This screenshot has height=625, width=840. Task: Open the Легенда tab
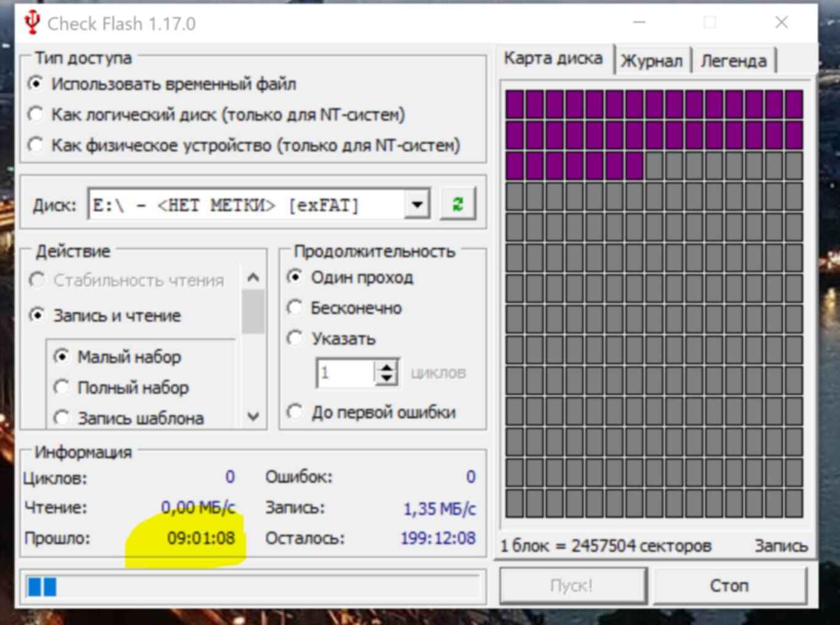tap(733, 61)
